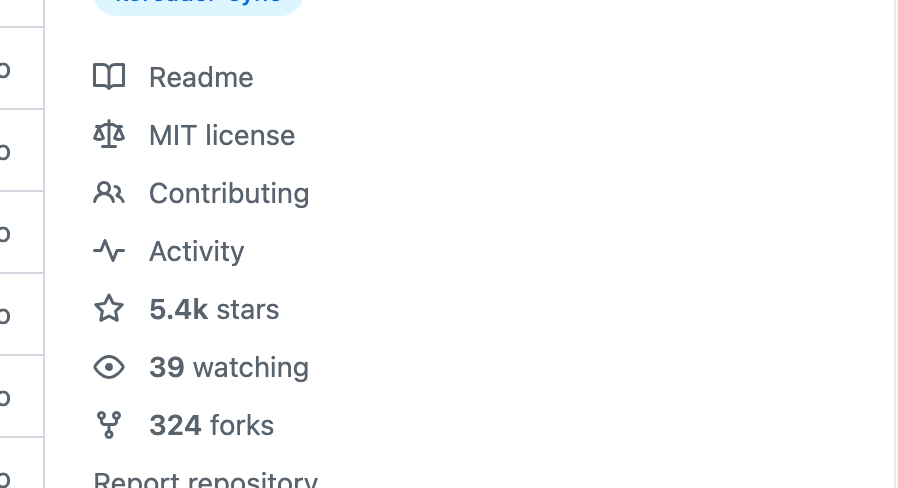Click the bold 324 fork count
This screenshot has width=898, height=488.
[175, 425]
